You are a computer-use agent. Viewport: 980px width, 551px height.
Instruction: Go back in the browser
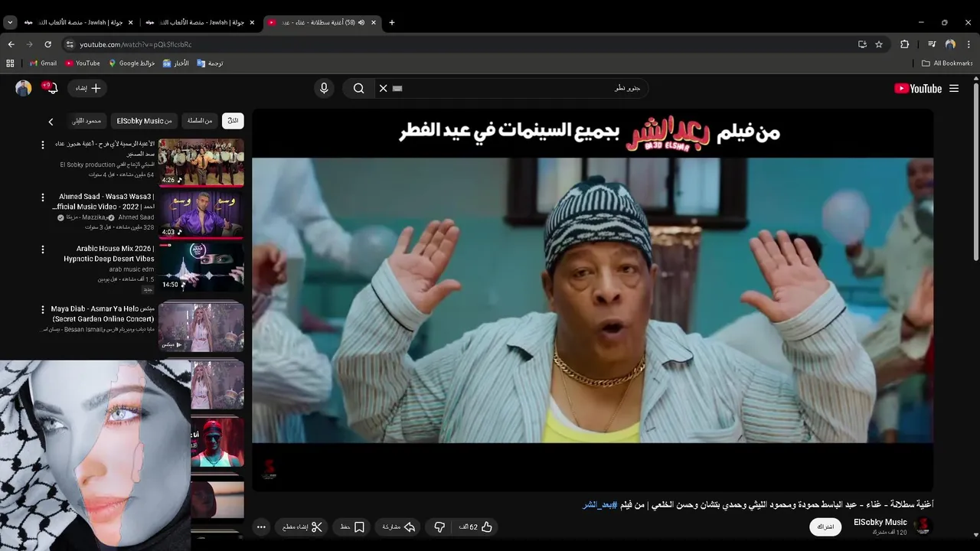11,44
